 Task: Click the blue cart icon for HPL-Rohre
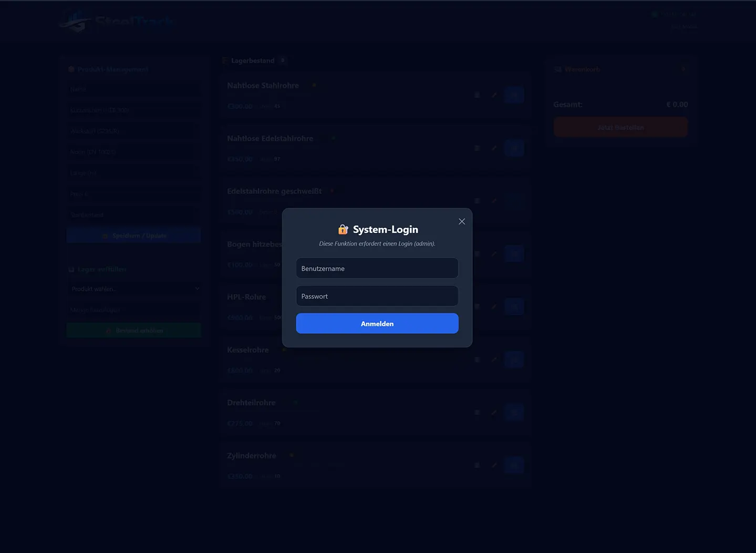click(x=513, y=306)
